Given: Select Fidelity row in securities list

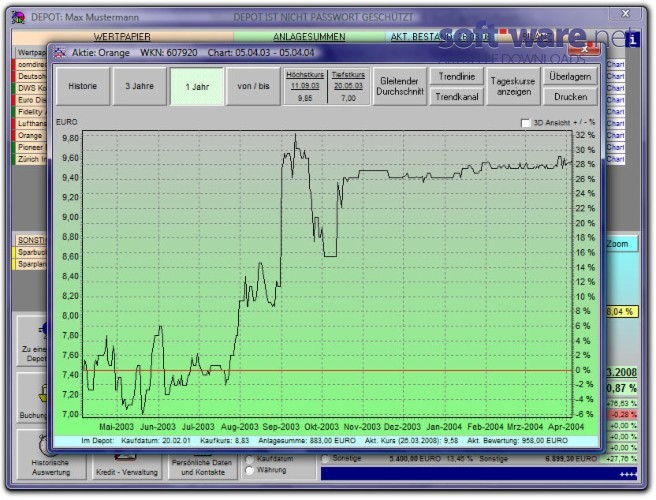Looking at the screenshot, I should point(31,112).
